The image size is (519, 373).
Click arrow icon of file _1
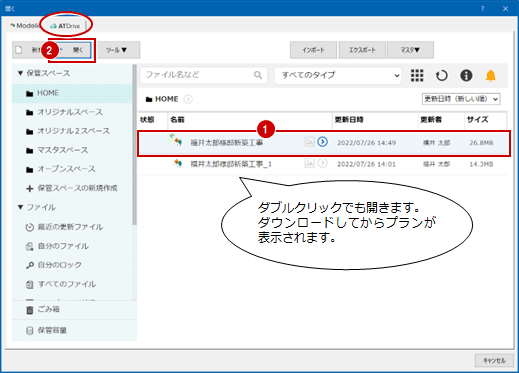[322, 163]
